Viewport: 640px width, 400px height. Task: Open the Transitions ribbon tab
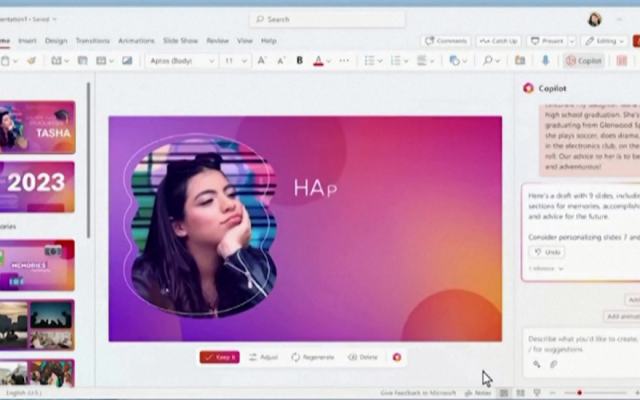(x=93, y=40)
